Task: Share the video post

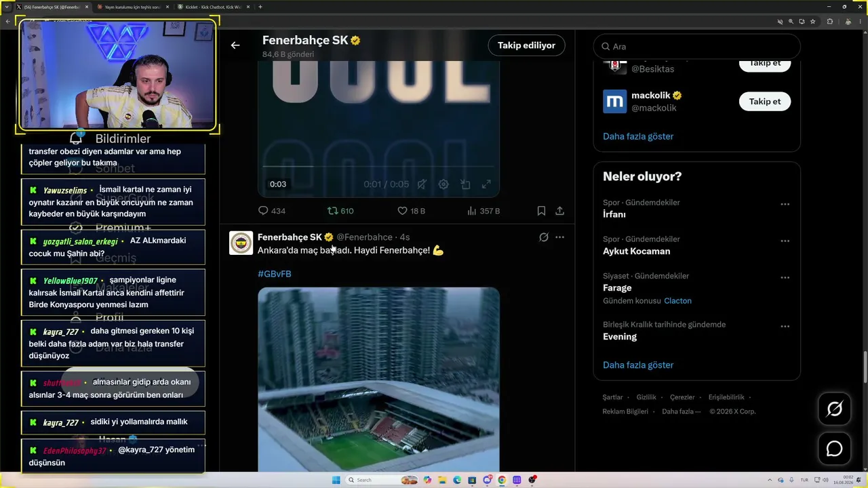Action: click(x=559, y=211)
